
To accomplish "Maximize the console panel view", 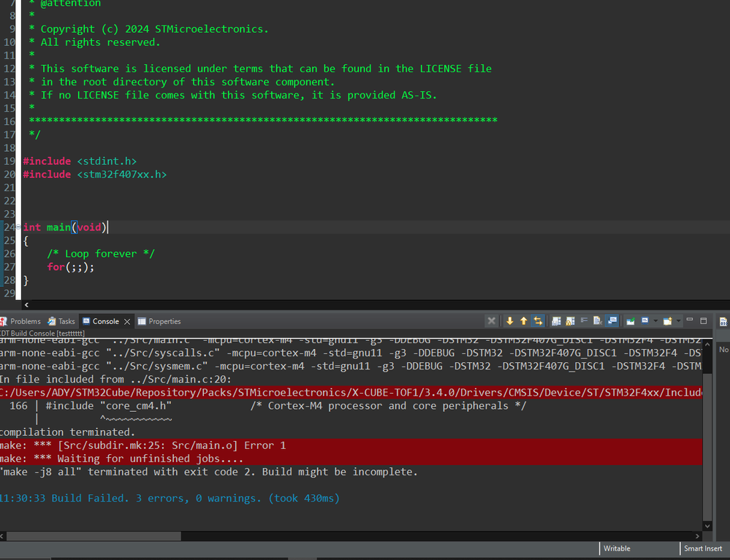I will pyautogui.click(x=704, y=321).
